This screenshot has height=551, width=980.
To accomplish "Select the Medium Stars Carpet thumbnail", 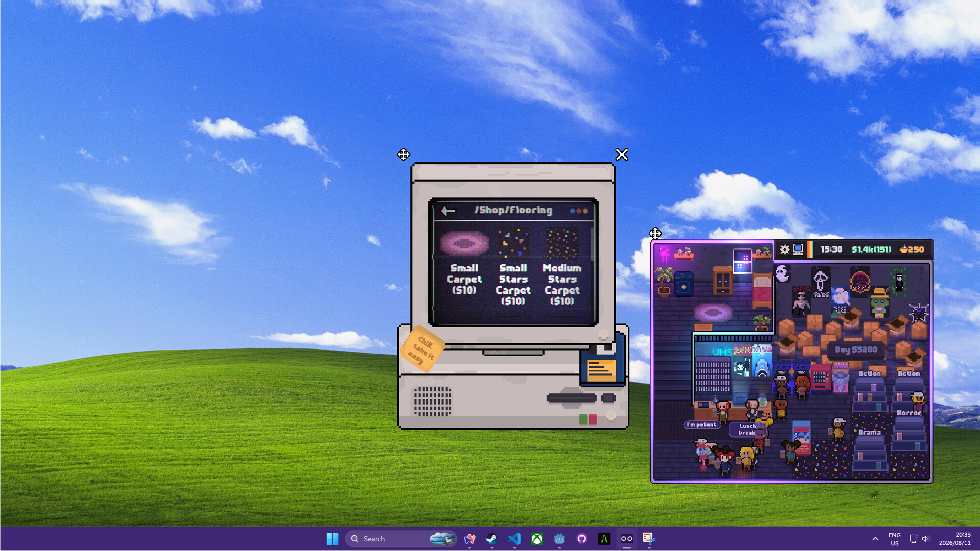I will pos(562,243).
